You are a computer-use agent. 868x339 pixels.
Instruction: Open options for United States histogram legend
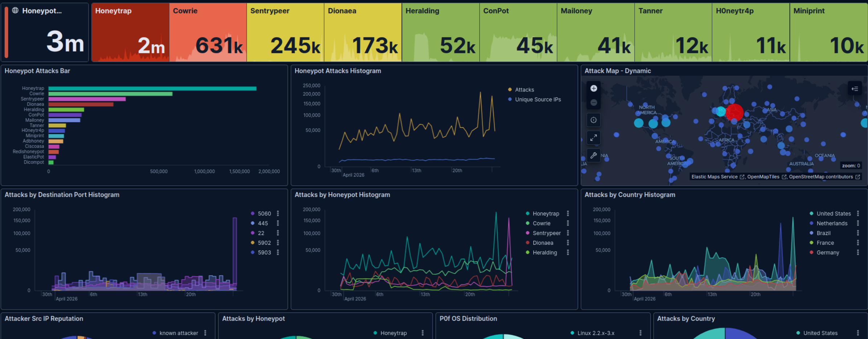pyautogui.click(x=858, y=214)
